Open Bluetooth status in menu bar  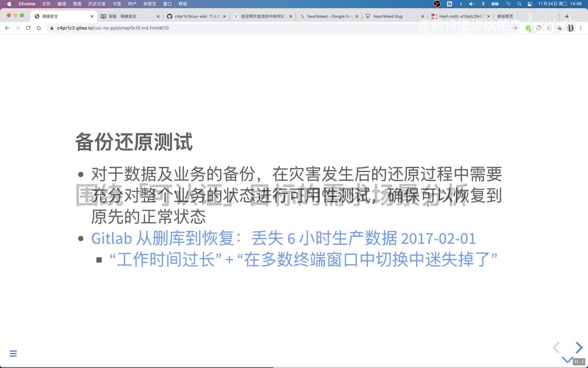click(483, 4)
